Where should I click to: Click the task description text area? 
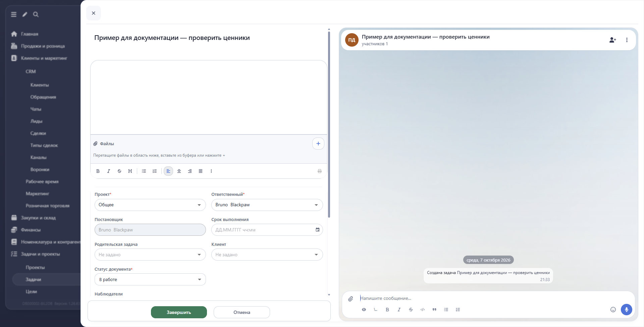pos(209,97)
